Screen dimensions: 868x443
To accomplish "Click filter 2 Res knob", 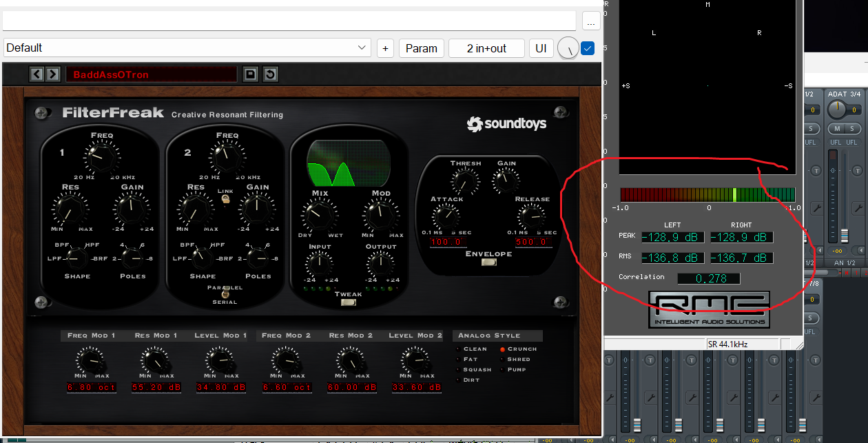I will 194,209.
